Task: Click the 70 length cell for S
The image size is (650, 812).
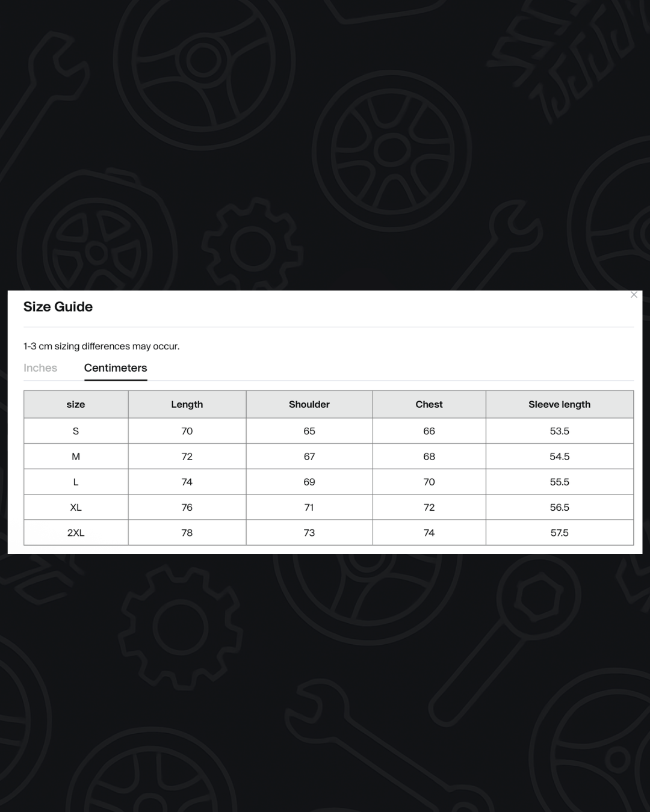Action: pos(187,431)
